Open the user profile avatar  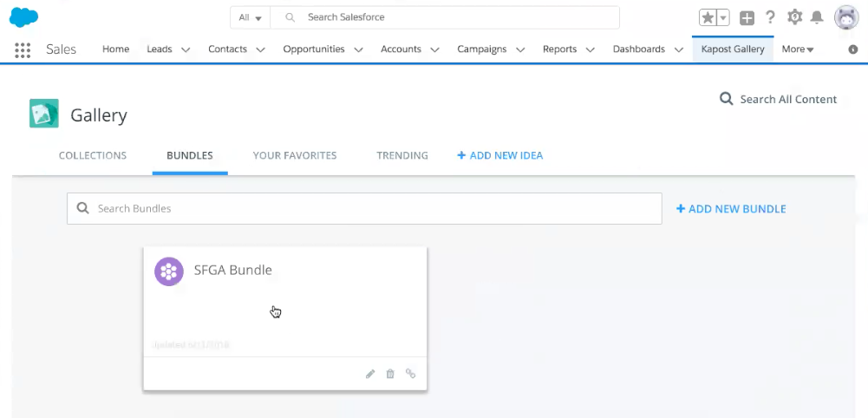tap(845, 17)
